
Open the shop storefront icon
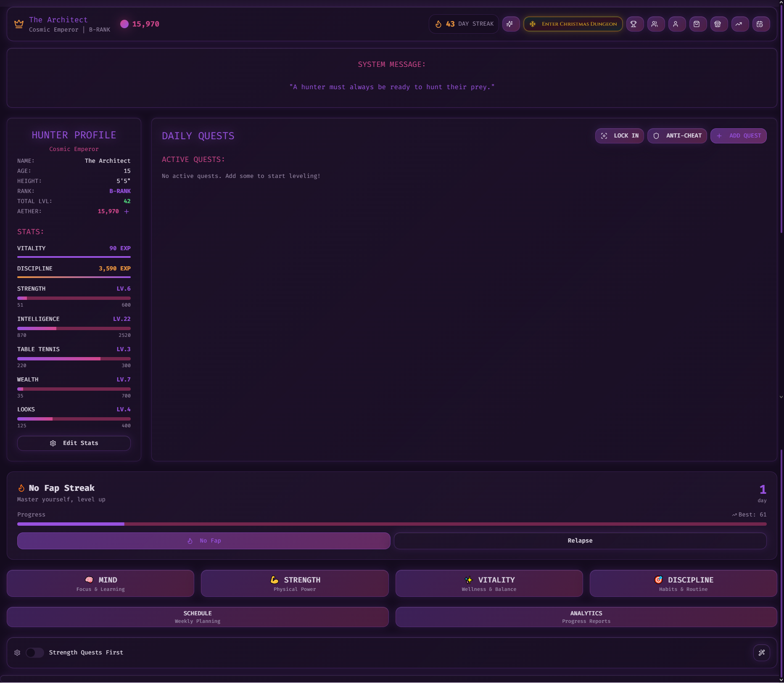click(x=719, y=24)
